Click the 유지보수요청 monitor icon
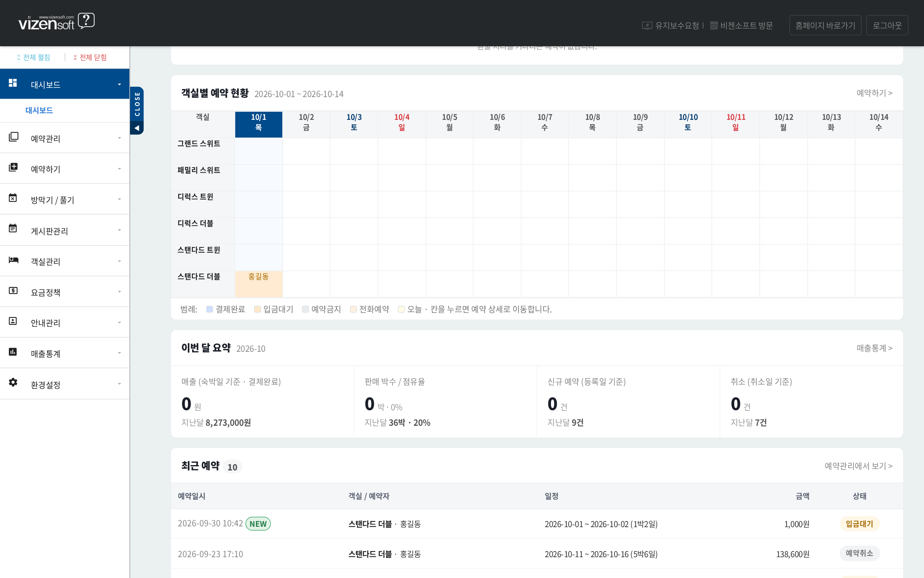 pyautogui.click(x=647, y=25)
